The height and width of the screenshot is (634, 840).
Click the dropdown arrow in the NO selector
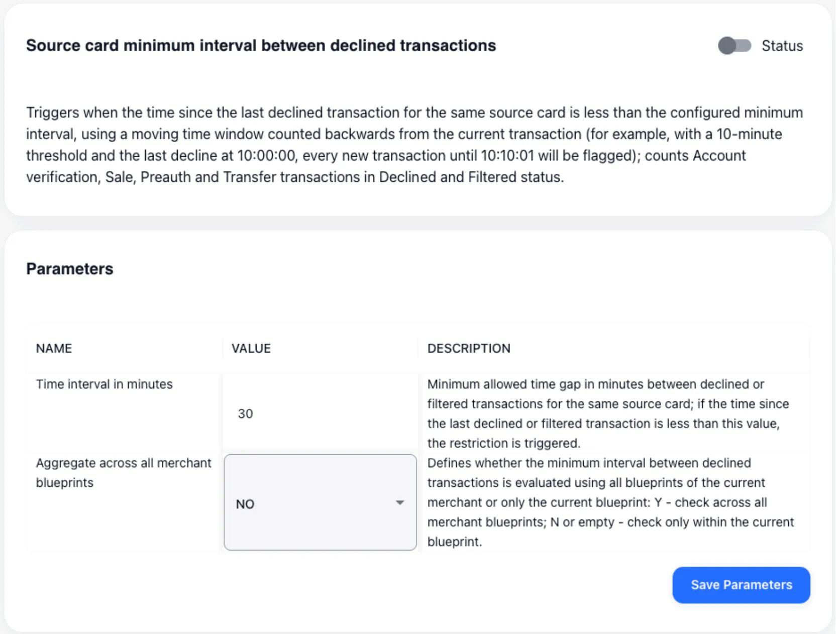pos(400,503)
